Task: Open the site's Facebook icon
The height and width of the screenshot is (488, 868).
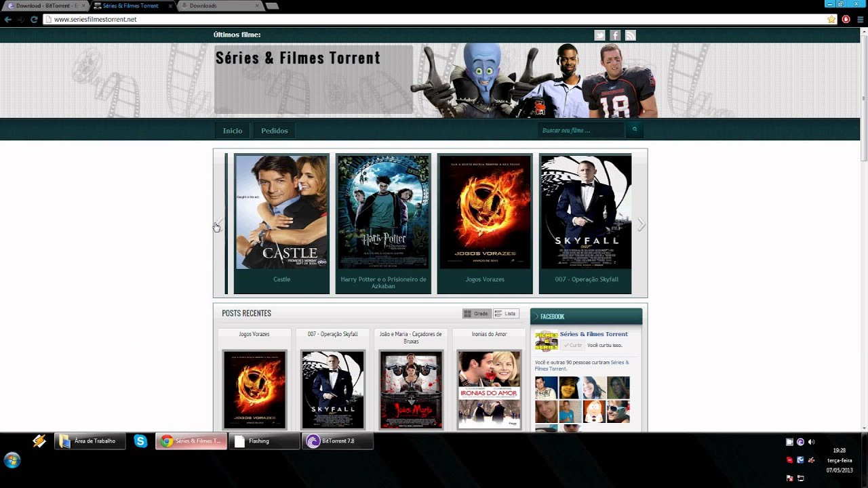Action: (615, 35)
